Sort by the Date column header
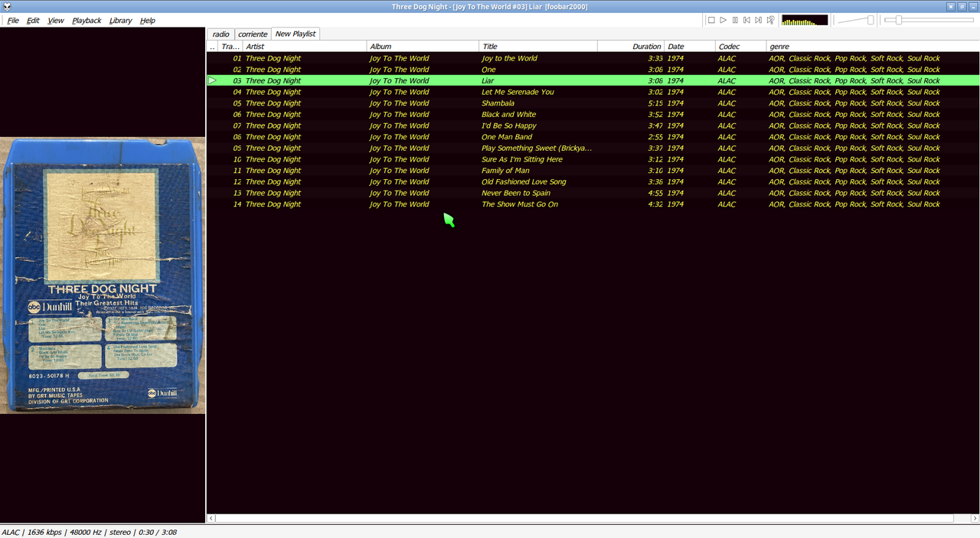Viewport: 980px width, 538px height. coord(689,47)
